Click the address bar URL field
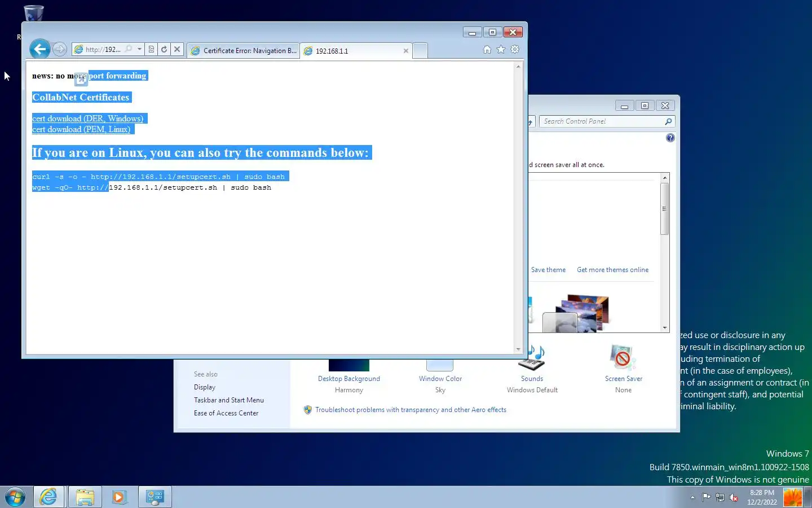This screenshot has width=812, height=508. pyautogui.click(x=103, y=49)
